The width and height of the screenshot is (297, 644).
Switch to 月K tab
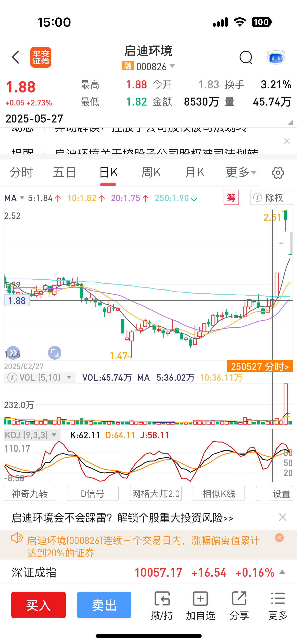[x=195, y=173]
